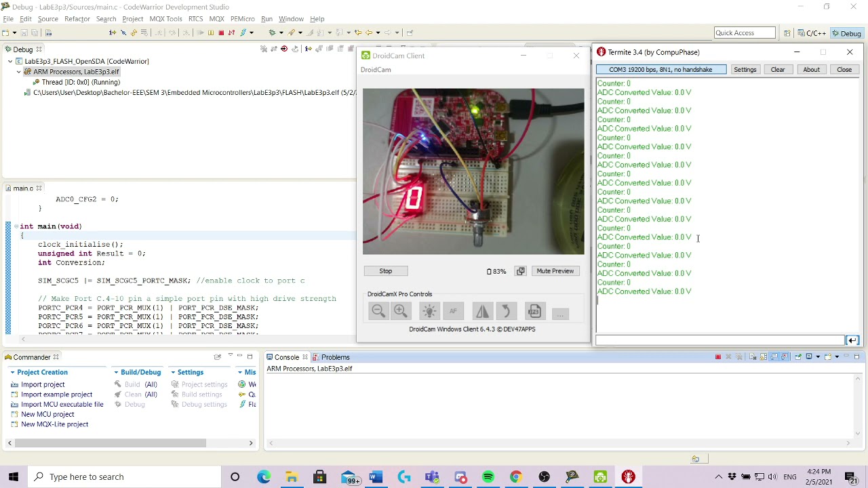The width and height of the screenshot is (868, 488).
Task: Click the Stop button in DroidCam
Action: pyautogui.click(x=385, y=271)
